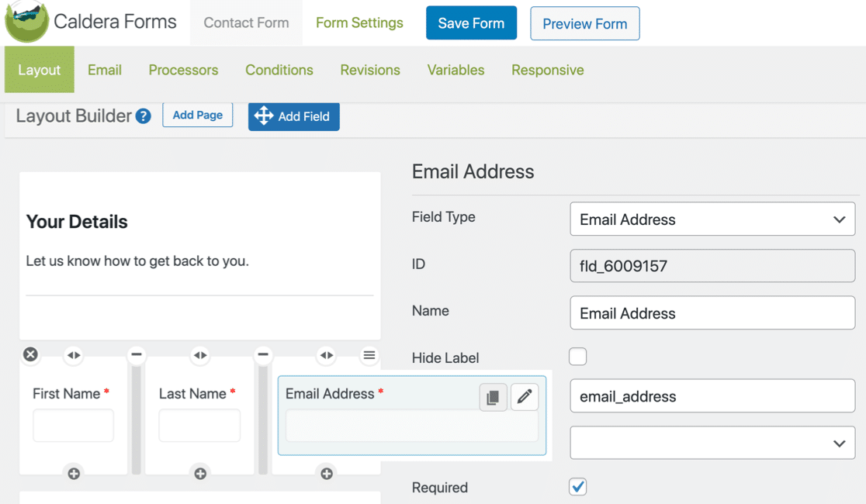Click the hamburger menu icon above the Email Address column
The height and width of the screenshot is (504, 866).
coord(369,355)
